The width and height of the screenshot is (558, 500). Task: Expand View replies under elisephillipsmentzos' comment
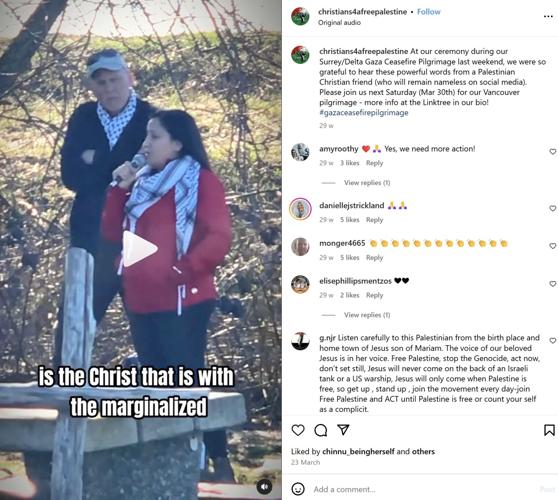pos(367,315)
